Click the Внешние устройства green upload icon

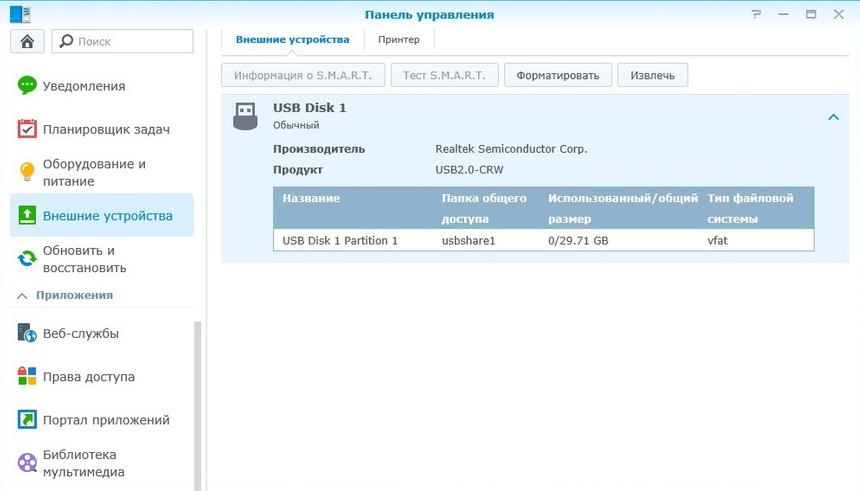pos(27,215)
